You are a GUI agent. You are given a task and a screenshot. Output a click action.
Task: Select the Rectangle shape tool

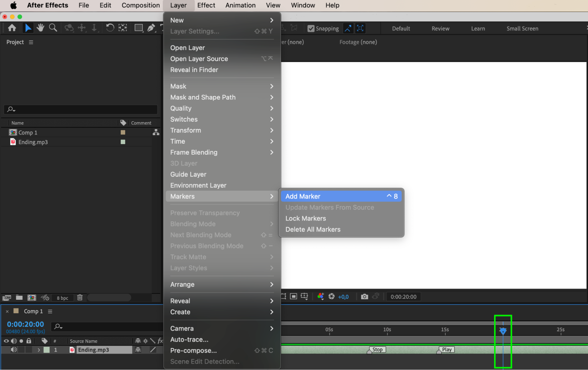(138, 28)
